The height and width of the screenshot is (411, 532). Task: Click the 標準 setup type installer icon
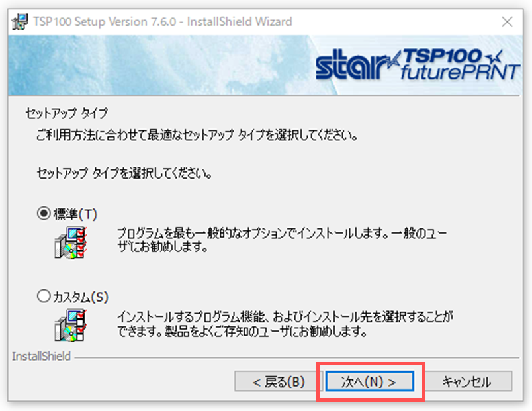(71, 243)
